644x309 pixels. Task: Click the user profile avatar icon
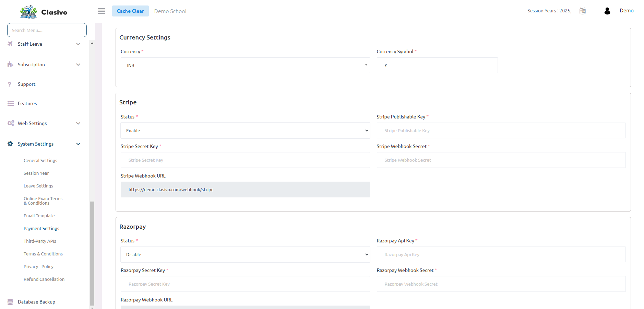tap(607, 11)
